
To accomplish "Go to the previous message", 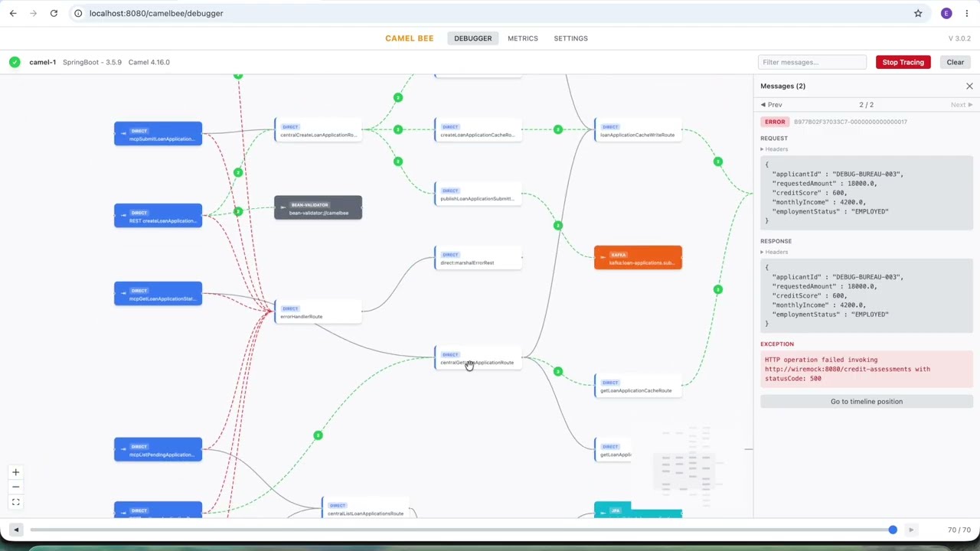I will [x=771, y=105].
